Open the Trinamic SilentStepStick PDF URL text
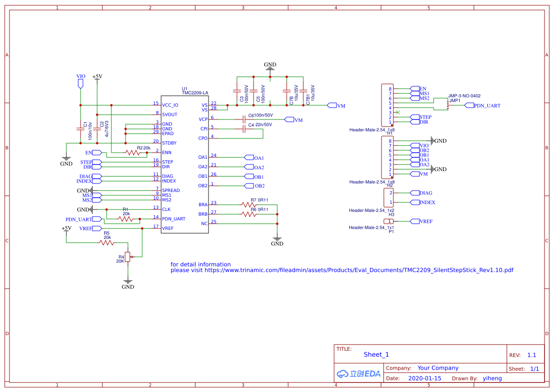Viewport: 554px width, 392px height. click(342, 270)
